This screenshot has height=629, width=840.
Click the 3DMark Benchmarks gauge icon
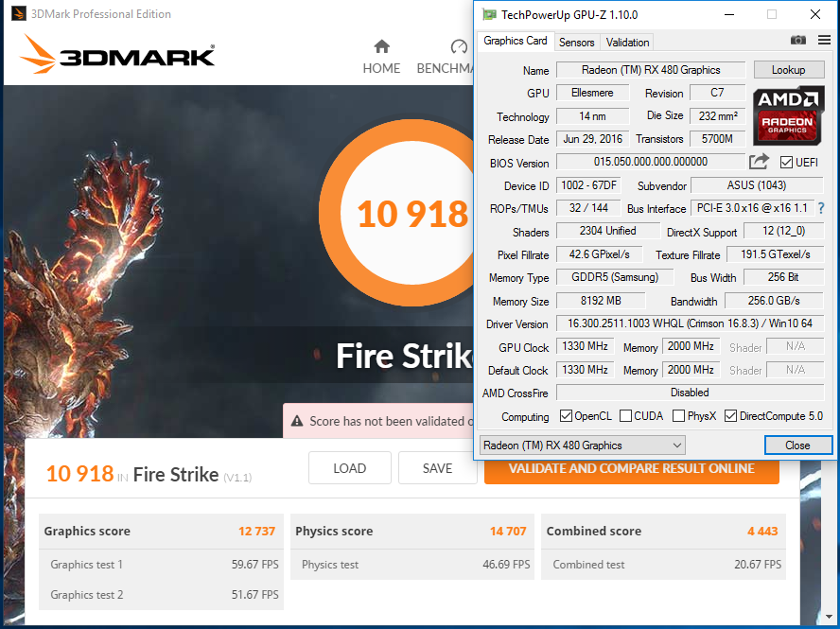pyautogui.click(x=459, y=46)
